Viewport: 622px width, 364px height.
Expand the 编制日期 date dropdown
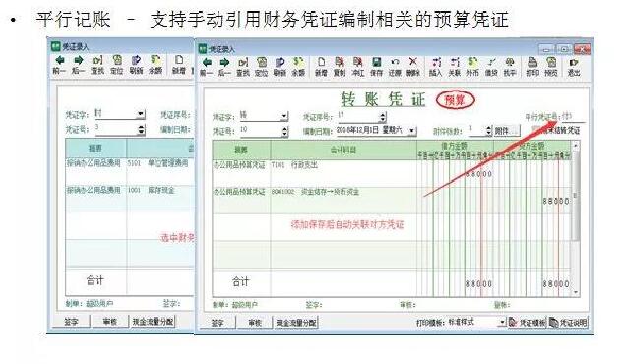click(x=412, y=130)
